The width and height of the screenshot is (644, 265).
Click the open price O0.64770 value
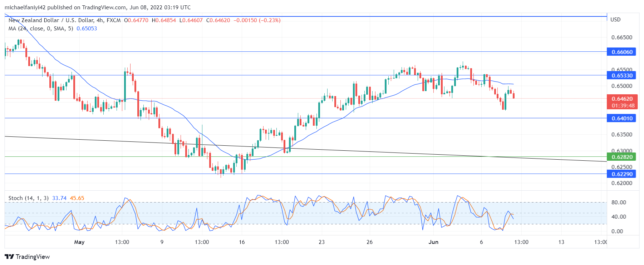coord(136,20)
